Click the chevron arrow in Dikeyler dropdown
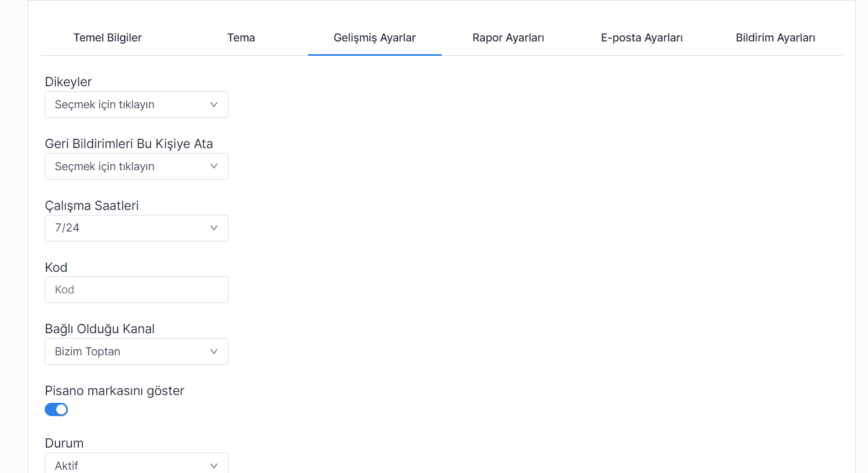 [x=214, y=105]
